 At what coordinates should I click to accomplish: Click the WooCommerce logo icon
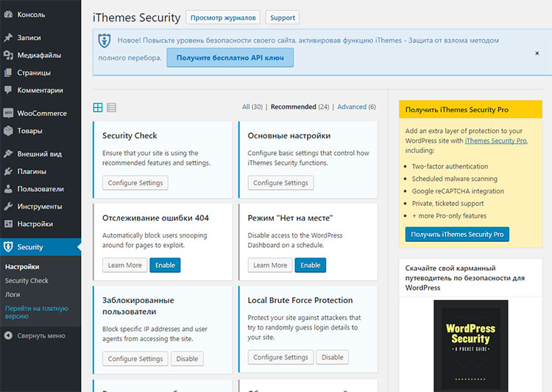point(8,113)
